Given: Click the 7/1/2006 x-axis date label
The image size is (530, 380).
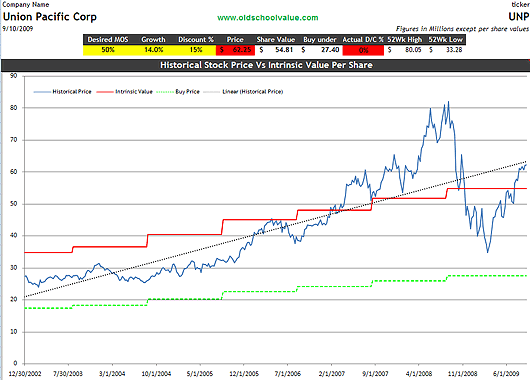Looking at the screenshot, I should coord(287,374).
